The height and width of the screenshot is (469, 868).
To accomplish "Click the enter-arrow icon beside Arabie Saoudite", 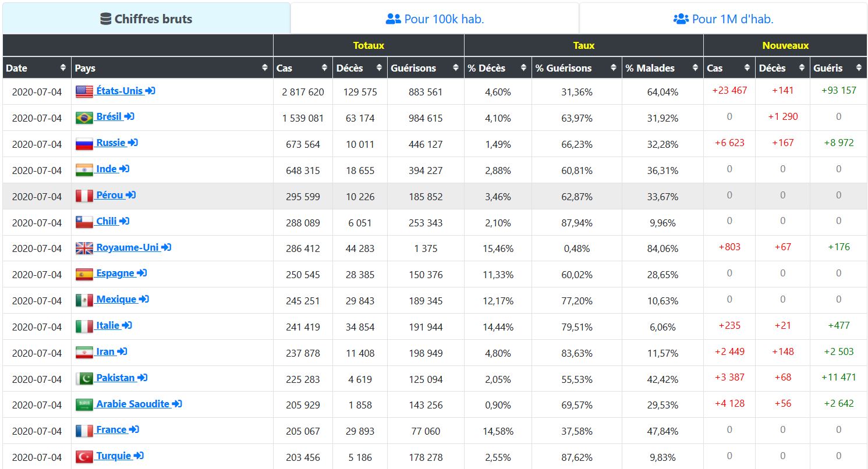I will (177, 404).
